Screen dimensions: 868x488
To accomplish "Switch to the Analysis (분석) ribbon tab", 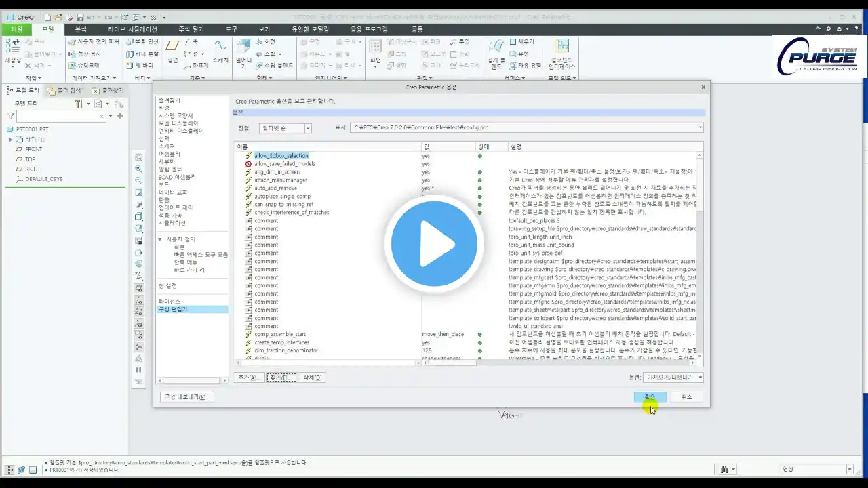I will tap(81, 29).
